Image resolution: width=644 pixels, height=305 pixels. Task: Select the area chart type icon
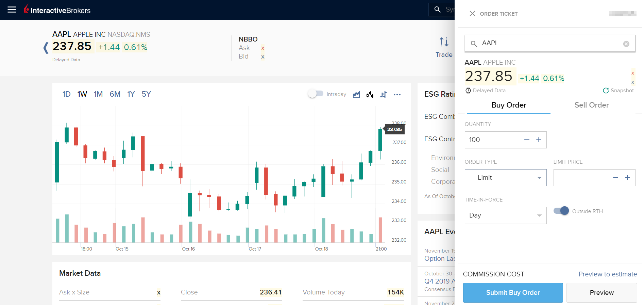356,95
